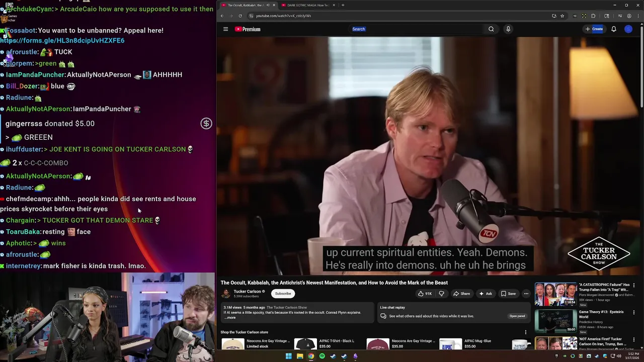Open Chrome from the taskbar

[311, 356]
